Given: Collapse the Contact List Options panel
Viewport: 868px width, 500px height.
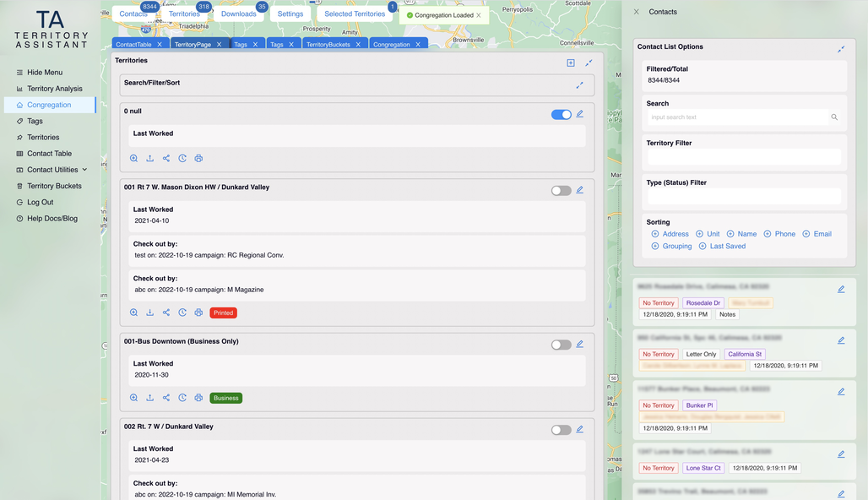Looking at the screenshot, I should pyautogui.click(x=841, y=49).
